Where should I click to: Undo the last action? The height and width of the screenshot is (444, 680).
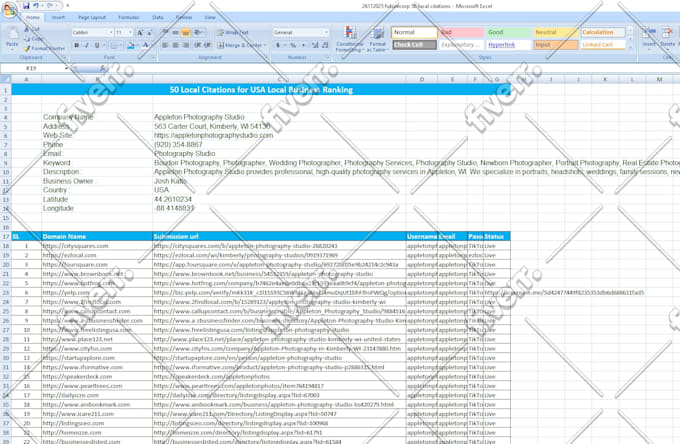pos(36,6)
